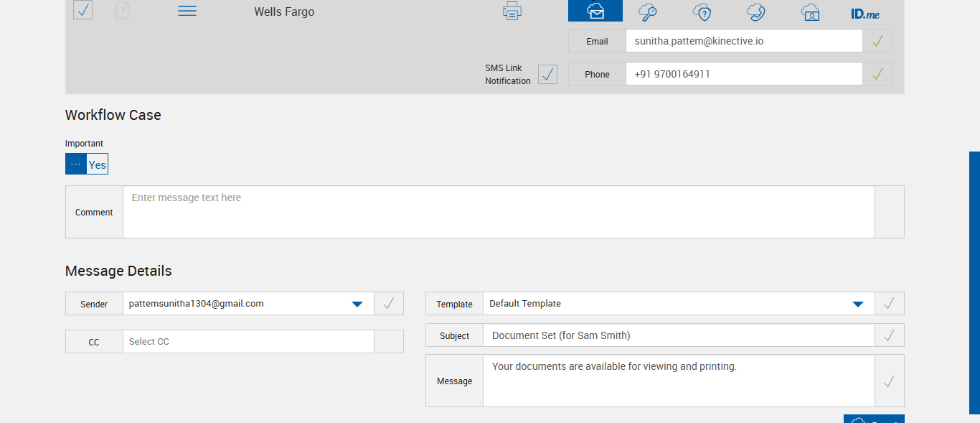Uncheck the Wells Fargo recipient checkbox
980x423 pixels.
(83, 10)
